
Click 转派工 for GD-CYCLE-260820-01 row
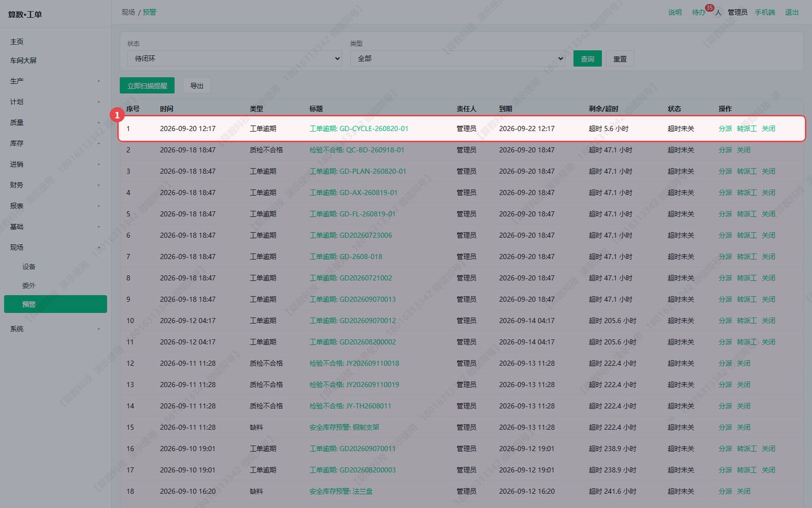click(x=747, y=129)
